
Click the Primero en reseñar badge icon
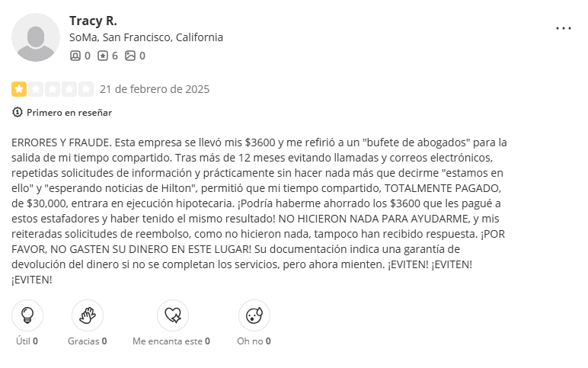tap(18, 113)
